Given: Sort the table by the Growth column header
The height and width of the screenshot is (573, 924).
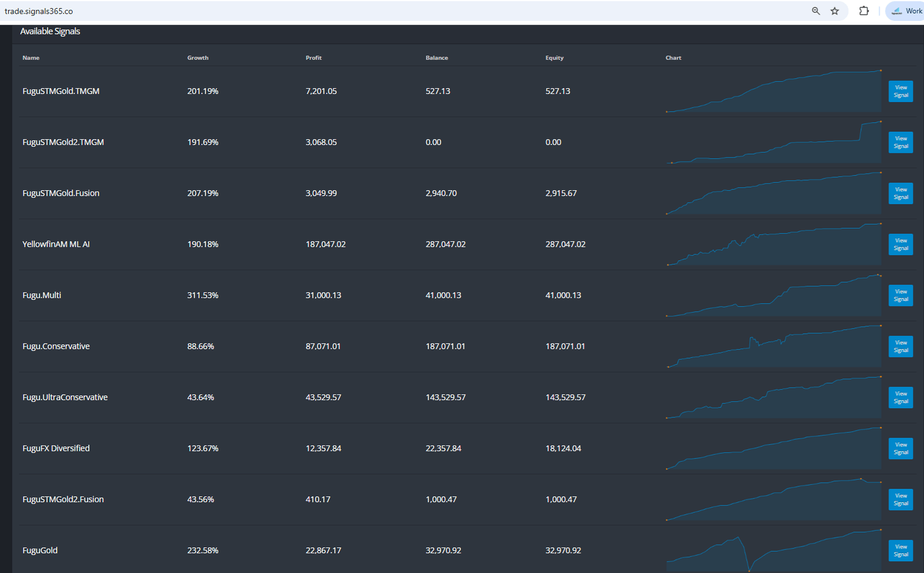Looking at the screenshot, I should point(198,57).
